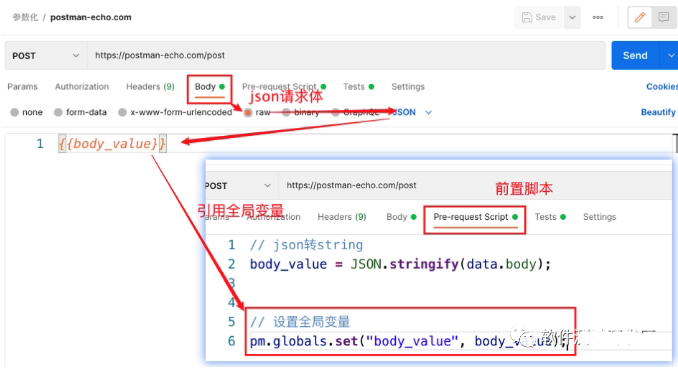
Task: Switch to the Params tab
Action: (x=22, y=86)
